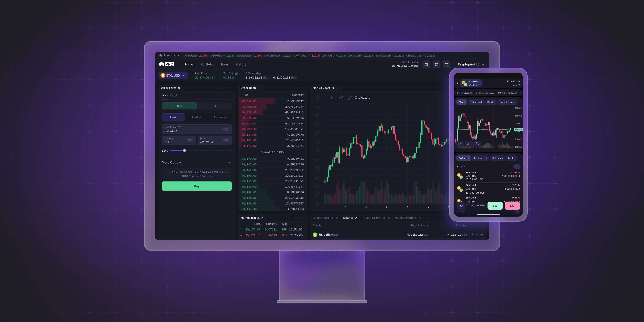Click the star Favorites icon
Image resolution: width=644 pixels, height=322 pixels.
coord(160,56)
